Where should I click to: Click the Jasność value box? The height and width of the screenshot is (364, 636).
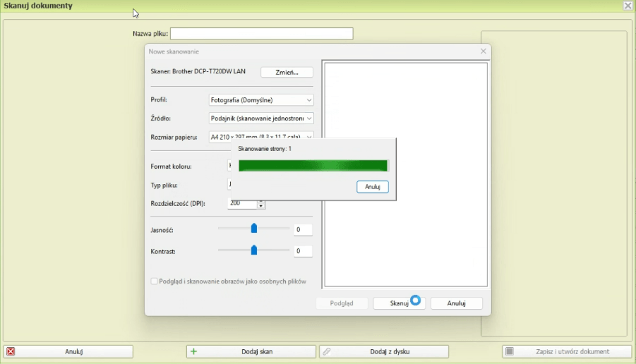pyautogui.click(x=303, y=230)
